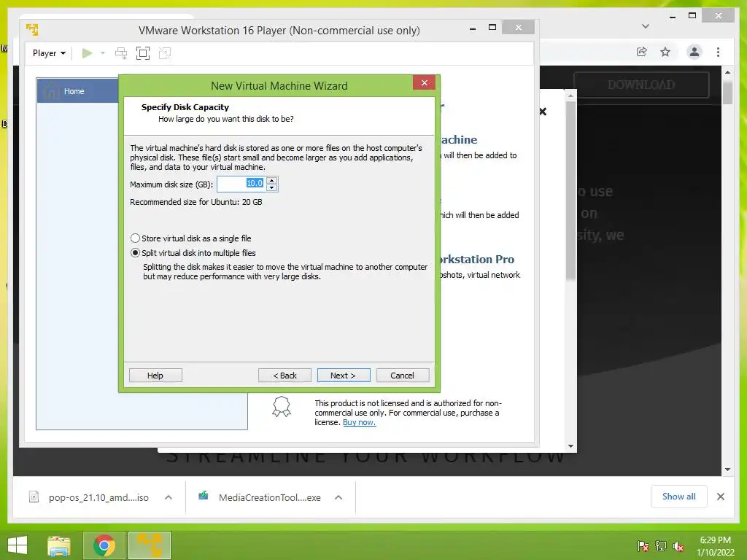Click Show all downloads
This screenshot has height=560, width=747.
679,497
